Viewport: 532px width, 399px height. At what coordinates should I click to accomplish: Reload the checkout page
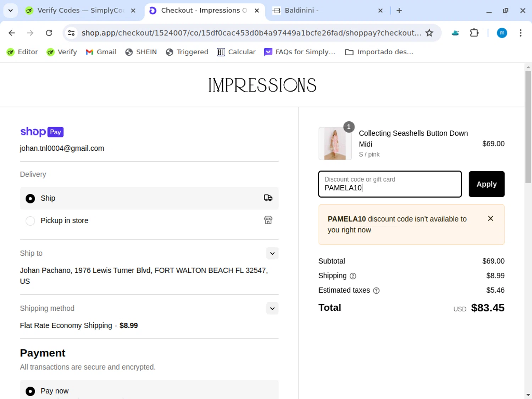point(49,33)
